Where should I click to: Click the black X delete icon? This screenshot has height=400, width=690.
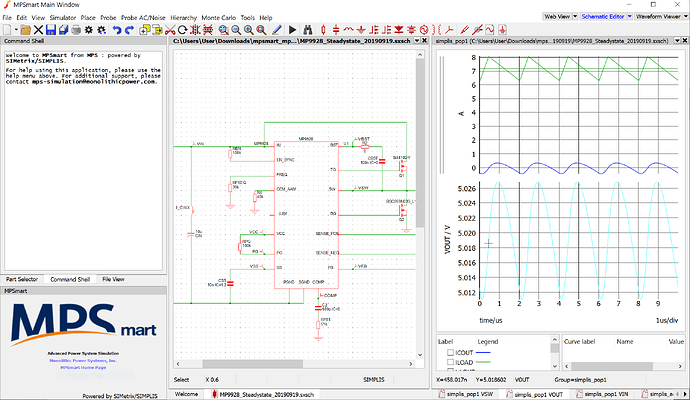point(38,29)
